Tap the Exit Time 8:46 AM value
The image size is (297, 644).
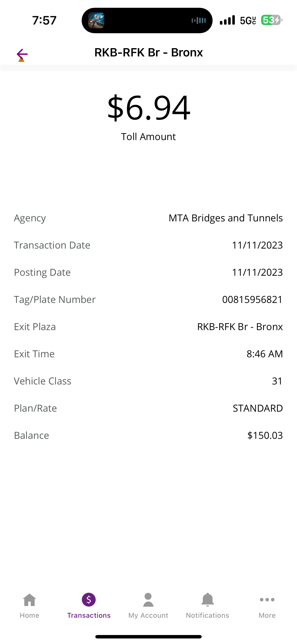tap(265, 354)
